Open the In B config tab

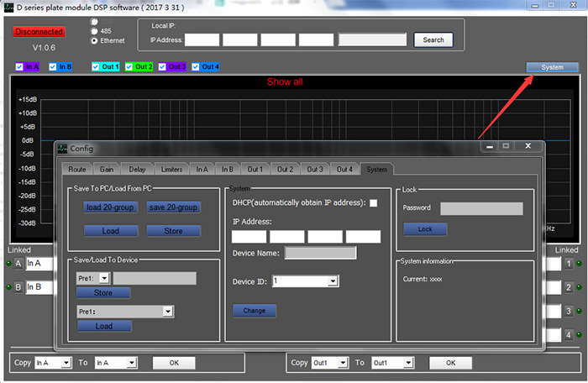228,169
